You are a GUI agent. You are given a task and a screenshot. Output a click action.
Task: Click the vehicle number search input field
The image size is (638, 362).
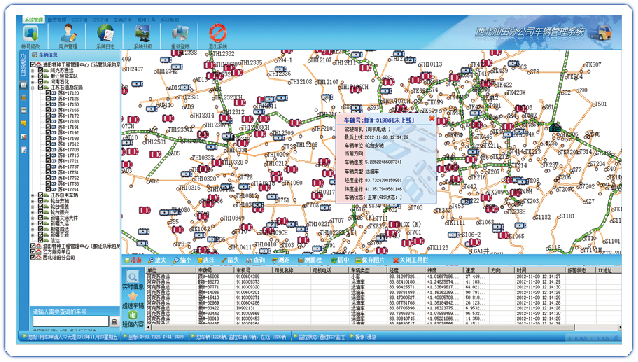click(70, 321)
